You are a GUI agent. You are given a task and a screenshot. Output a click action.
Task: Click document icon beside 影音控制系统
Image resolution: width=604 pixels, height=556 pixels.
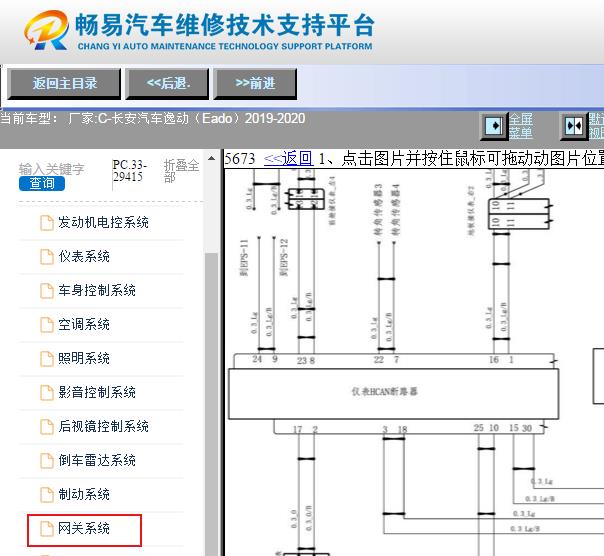point(47,392)
